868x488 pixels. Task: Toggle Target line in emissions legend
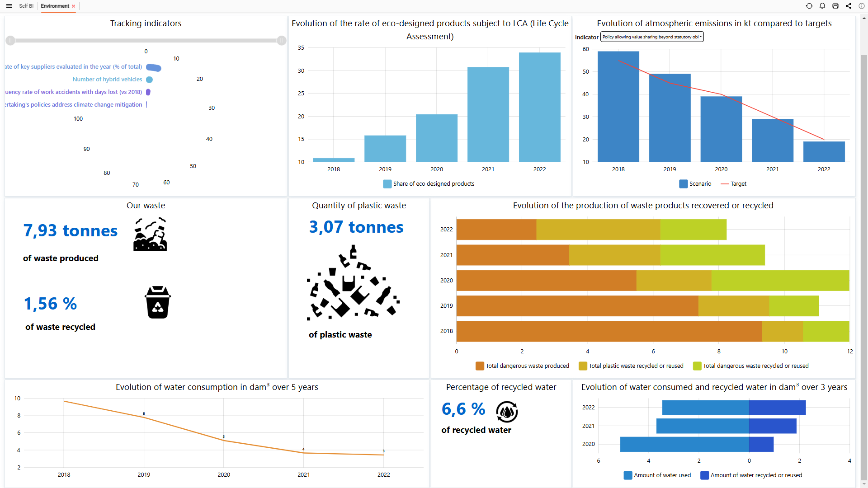733,184
